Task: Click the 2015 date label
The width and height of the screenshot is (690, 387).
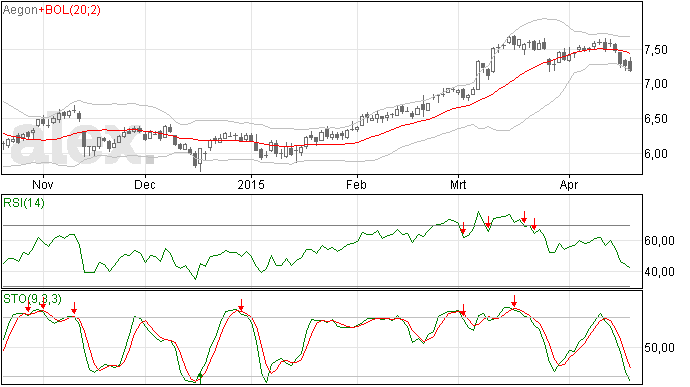Action: pos(251,184)
